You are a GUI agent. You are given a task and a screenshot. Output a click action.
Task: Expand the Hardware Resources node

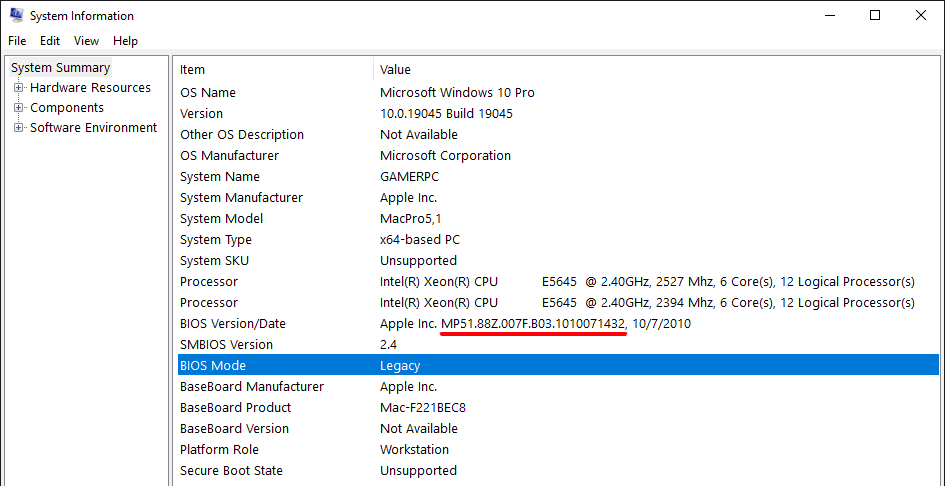[18, 88]
